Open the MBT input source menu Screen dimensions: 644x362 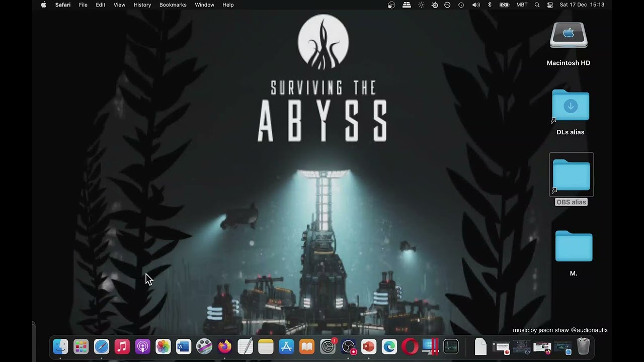pos(522,5)
